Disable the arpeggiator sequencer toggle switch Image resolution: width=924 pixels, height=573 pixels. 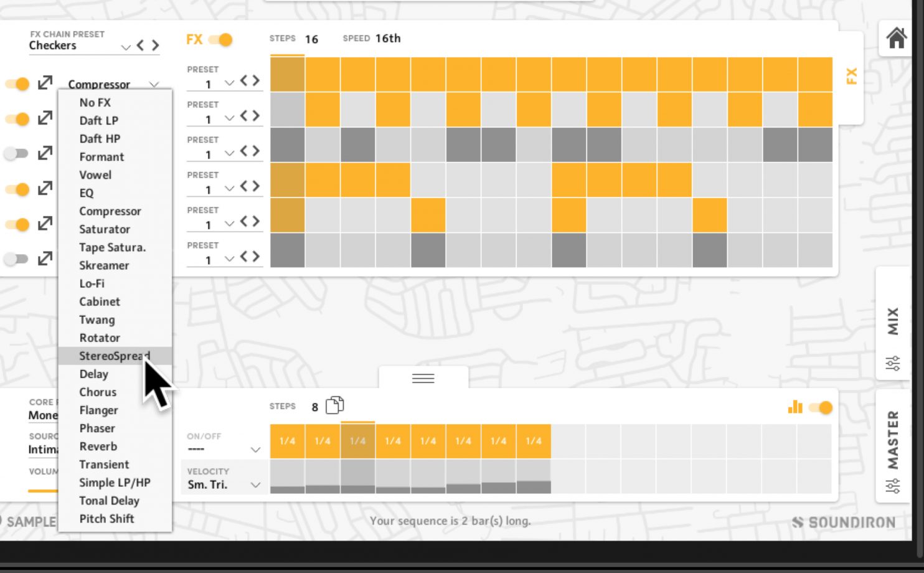(821, 408)
